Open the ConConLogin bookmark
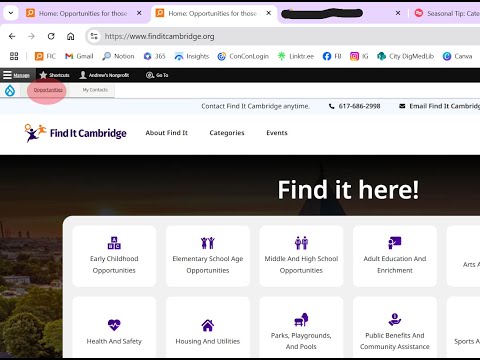 243,56
